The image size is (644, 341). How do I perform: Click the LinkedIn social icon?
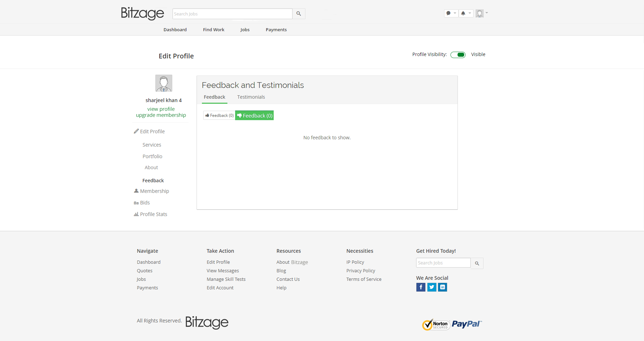[443, 287]
